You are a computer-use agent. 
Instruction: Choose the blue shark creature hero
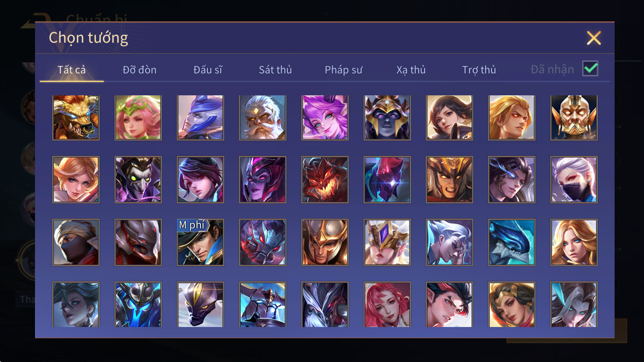click(x=512, y=242)
